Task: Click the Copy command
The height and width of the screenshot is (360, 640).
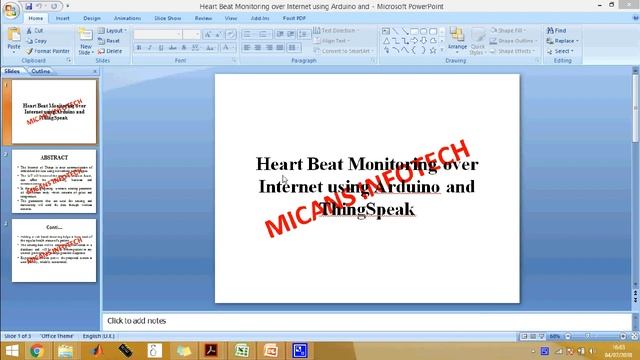Action: click(36, 41)
